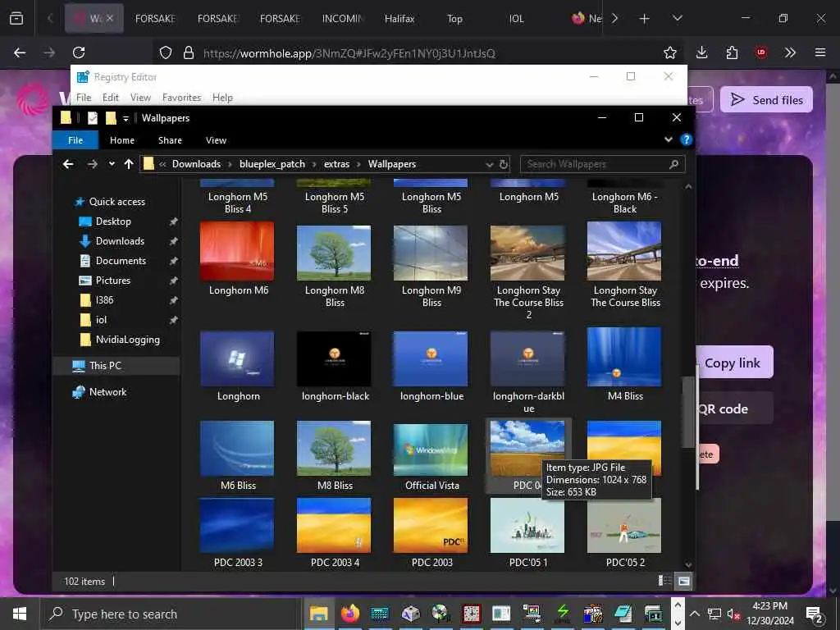
Task: Open the Explorer File tab
Action: click(75, 140)
